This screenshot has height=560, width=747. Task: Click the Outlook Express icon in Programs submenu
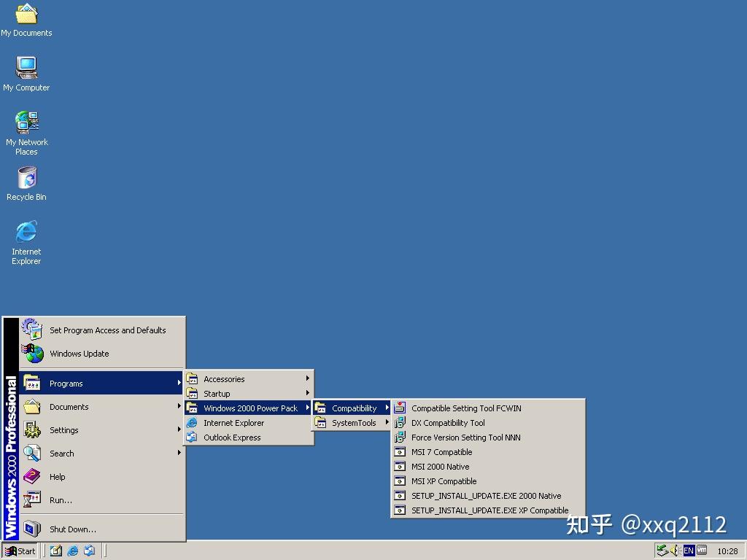192,437
